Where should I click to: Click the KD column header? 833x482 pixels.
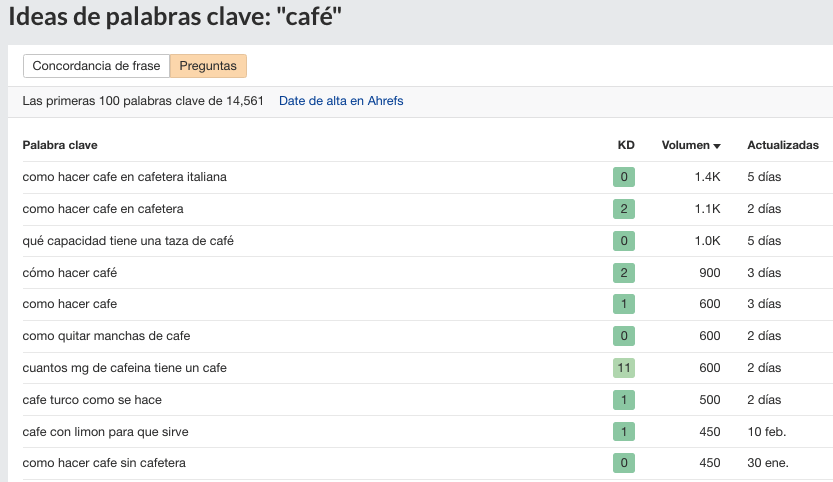pos(626,145)
